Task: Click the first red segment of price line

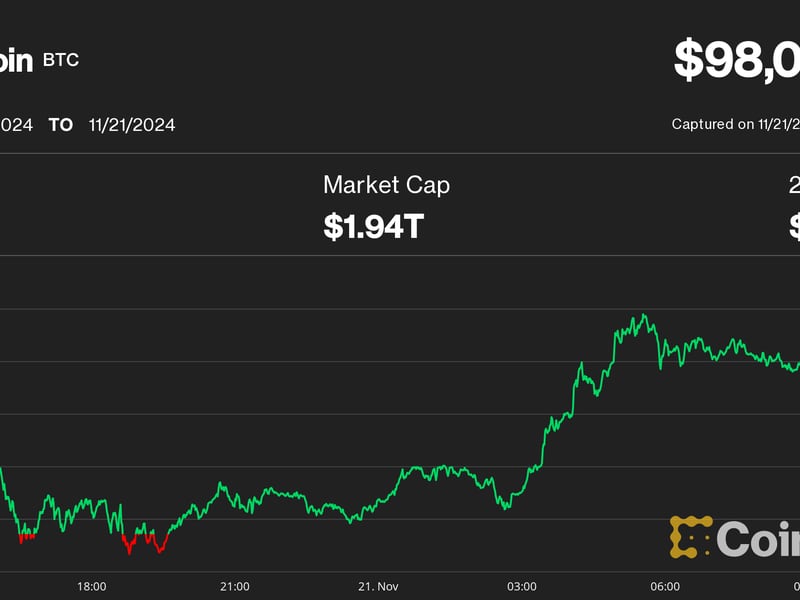Action: (x=26, y=537)
